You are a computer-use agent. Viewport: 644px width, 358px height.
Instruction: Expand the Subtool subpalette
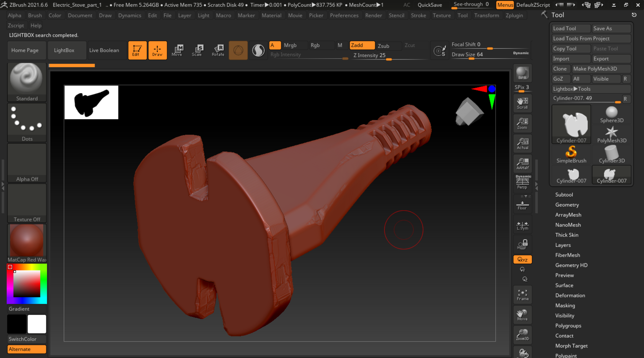564,194
